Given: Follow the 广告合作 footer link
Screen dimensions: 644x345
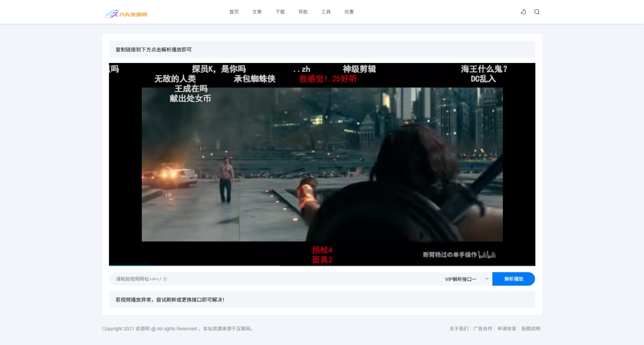Looking at the screenshot, I should [x=483, y=328].
